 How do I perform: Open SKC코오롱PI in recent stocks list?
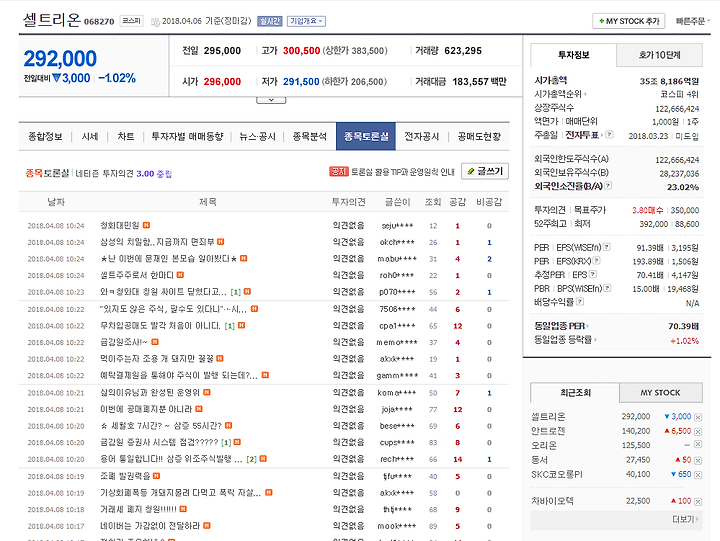pos(557,474)
